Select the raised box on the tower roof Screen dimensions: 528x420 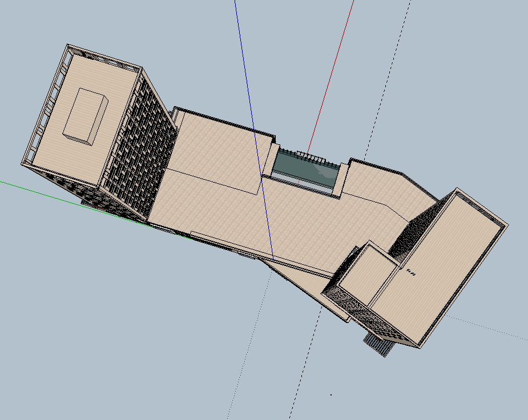86,117
